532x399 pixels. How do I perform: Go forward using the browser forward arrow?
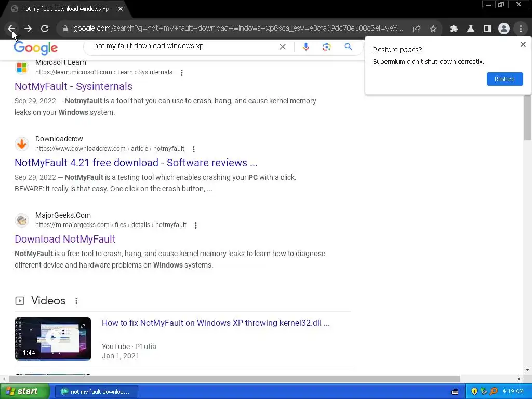[28, 29]
